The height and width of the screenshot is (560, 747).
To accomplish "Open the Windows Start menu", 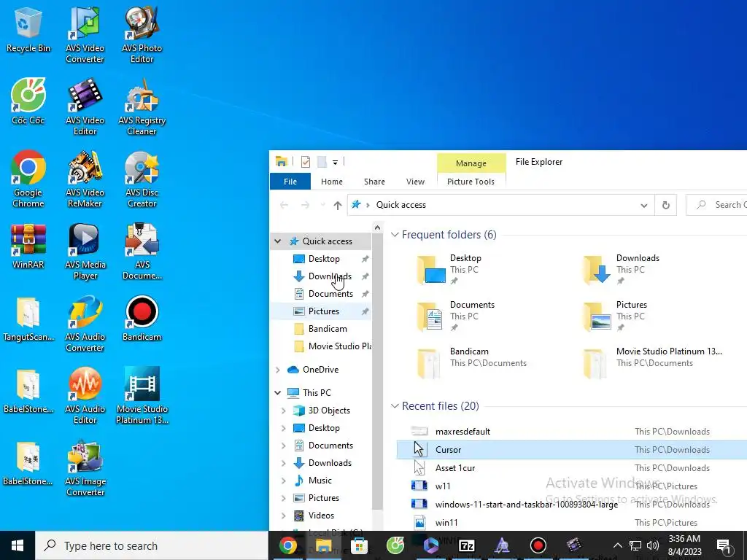I will (x=18, y=545).
